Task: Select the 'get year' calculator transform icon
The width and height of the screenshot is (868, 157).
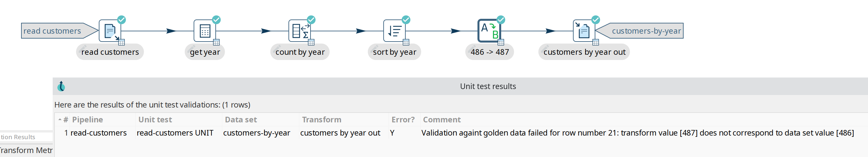Action: point(204,31)
